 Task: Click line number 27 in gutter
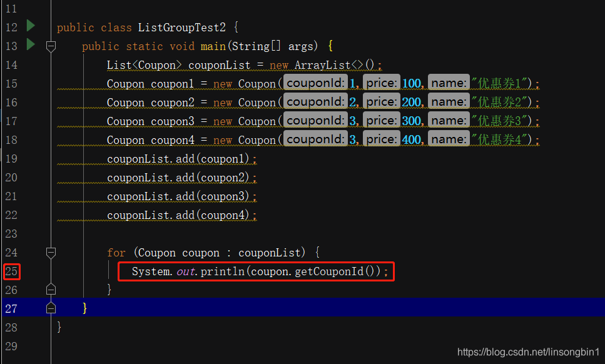(11, 309)
